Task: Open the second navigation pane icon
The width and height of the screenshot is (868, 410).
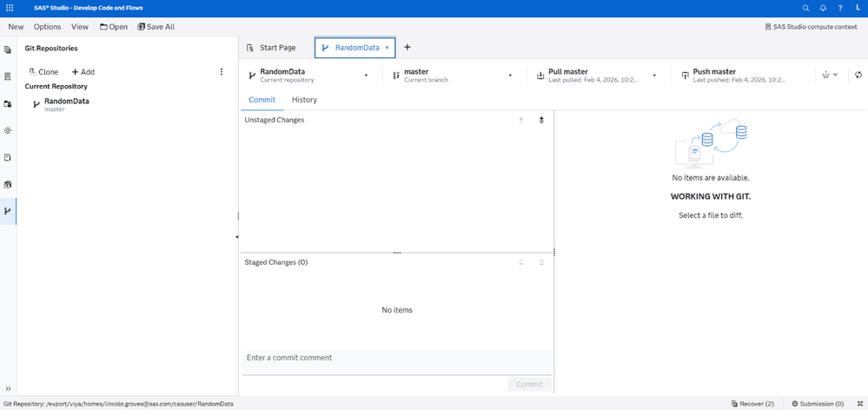Action: pos(8,77)
